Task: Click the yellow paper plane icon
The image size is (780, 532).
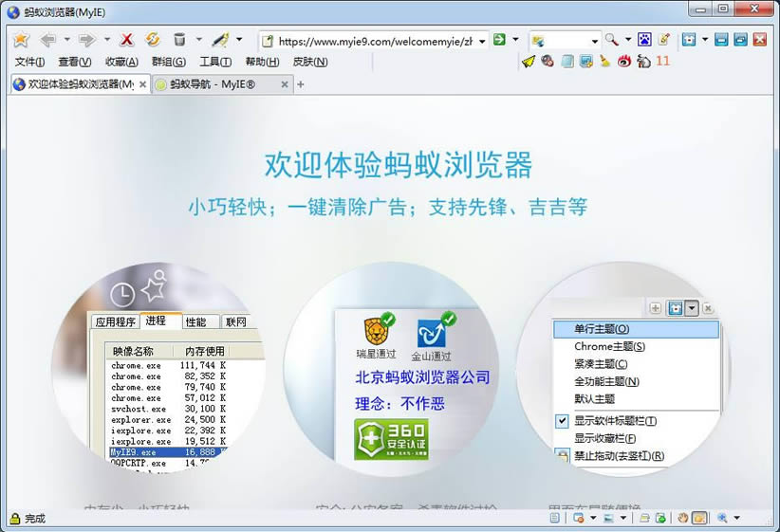Action: [529, 61]
